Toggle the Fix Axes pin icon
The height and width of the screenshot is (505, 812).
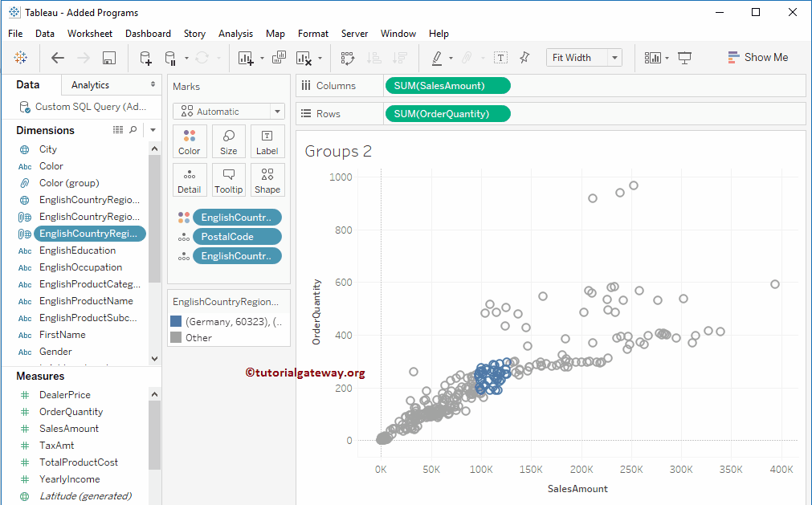tap(524, 58)
